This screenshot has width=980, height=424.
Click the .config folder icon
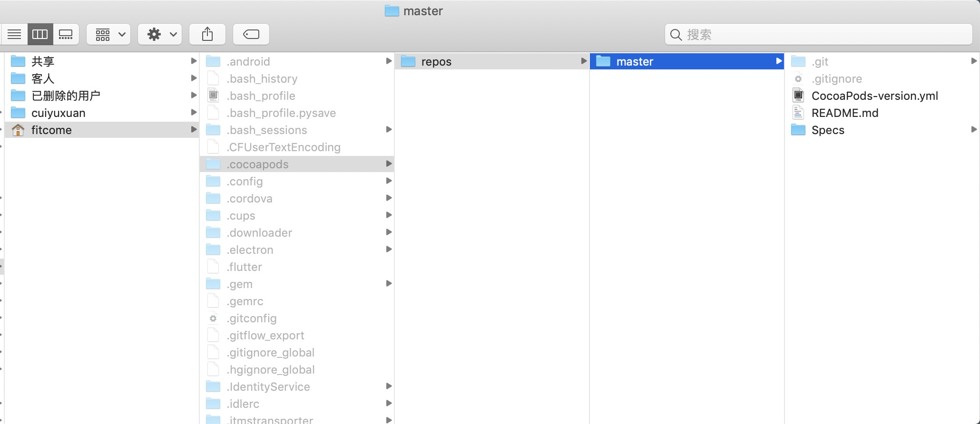tap(213, 181)
